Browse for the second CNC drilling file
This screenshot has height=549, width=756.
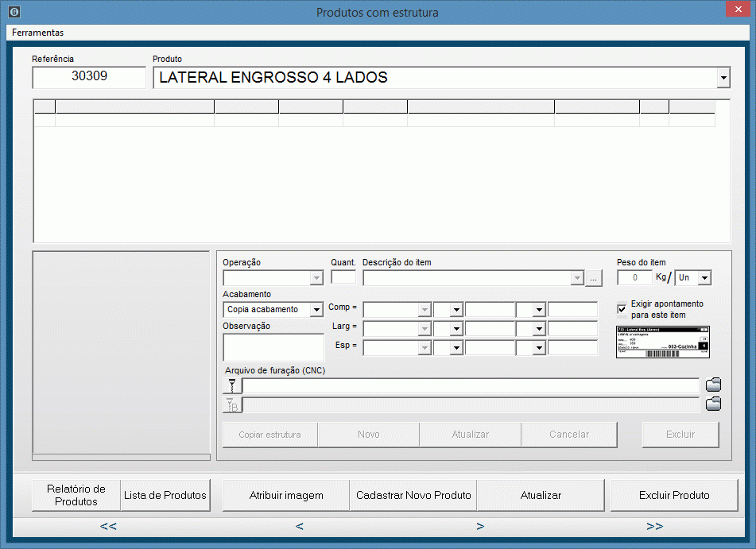[x=713, y=404]
